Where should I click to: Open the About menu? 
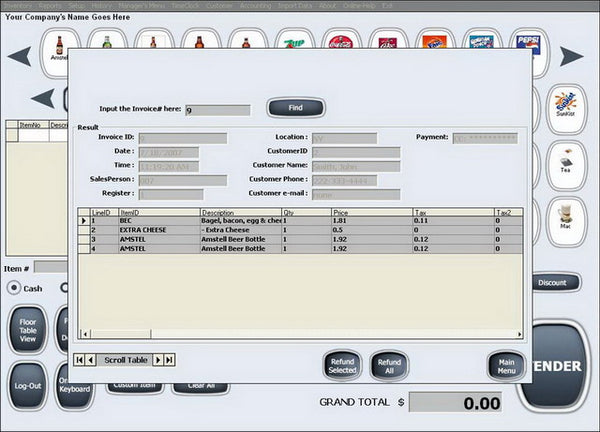[x=327, y=6]
